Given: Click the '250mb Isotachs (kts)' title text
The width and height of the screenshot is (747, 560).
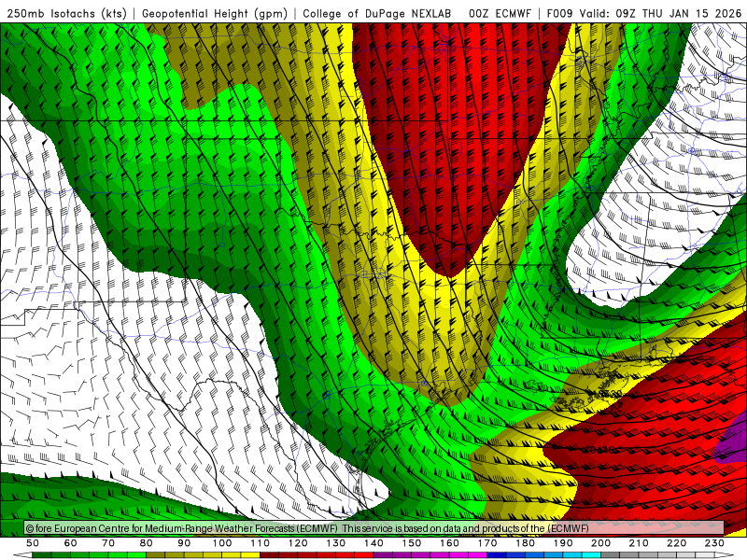Looking at the screenshot, I should point(67,13).
